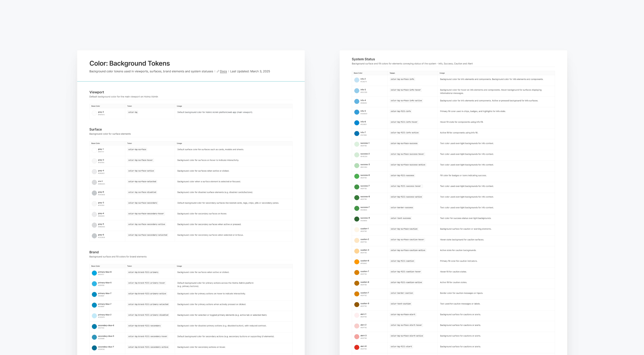Select the primary-blue-5 color swatch

[x=94, y=284]
